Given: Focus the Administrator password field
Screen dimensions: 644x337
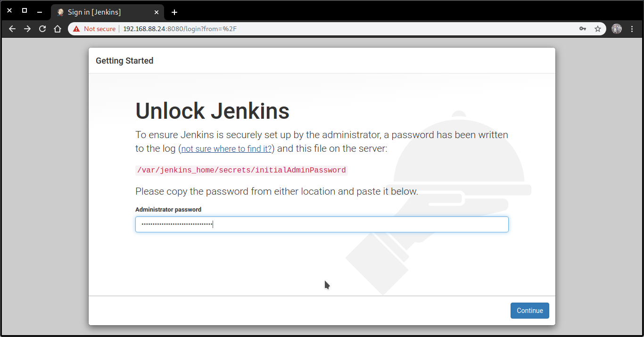Looking at the screenshot, I should pyautogui.click(x=322, y=224).
